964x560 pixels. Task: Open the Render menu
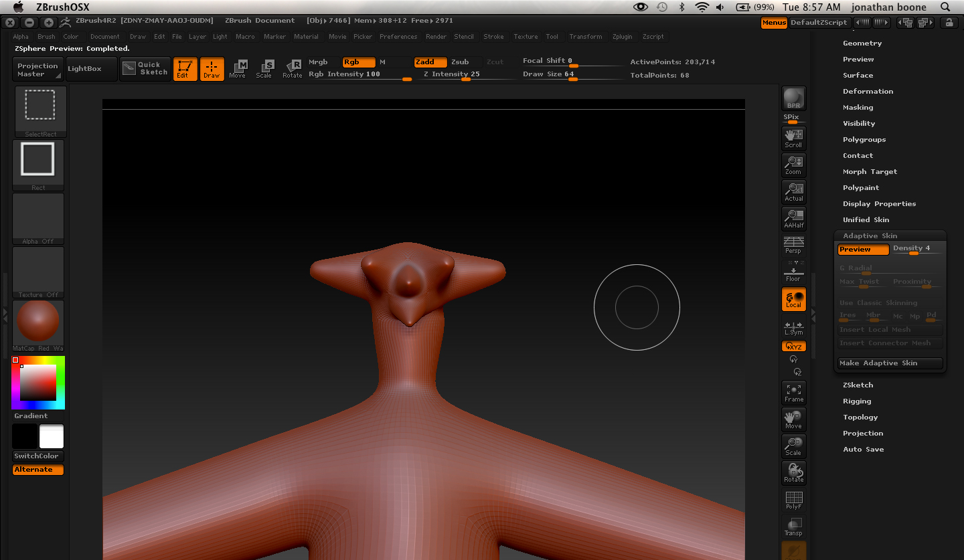tap(436, 37)
